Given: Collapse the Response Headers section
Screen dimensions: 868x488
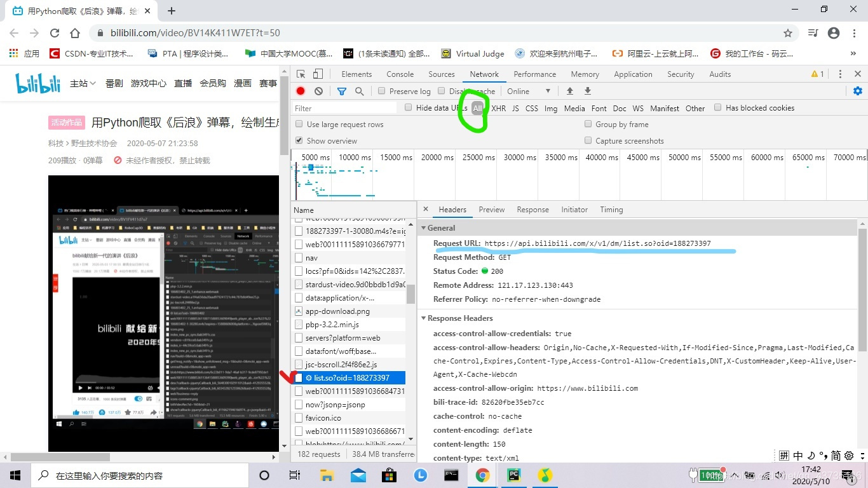Looking at the screenshot, I should (423, 318).
